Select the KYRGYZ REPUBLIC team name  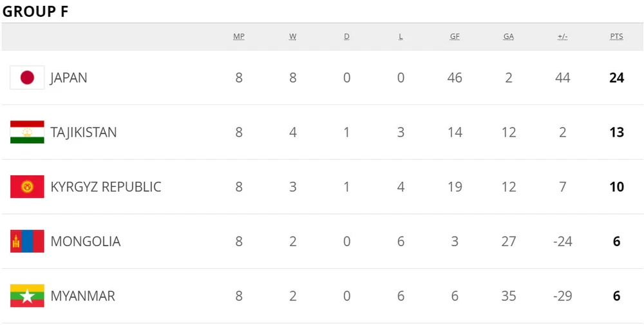tap(106, 188)
